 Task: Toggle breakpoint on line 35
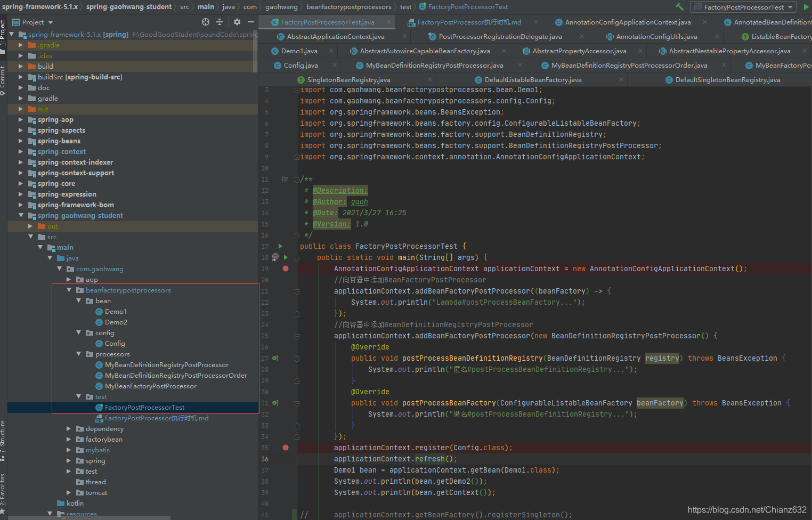click(286, 448)
